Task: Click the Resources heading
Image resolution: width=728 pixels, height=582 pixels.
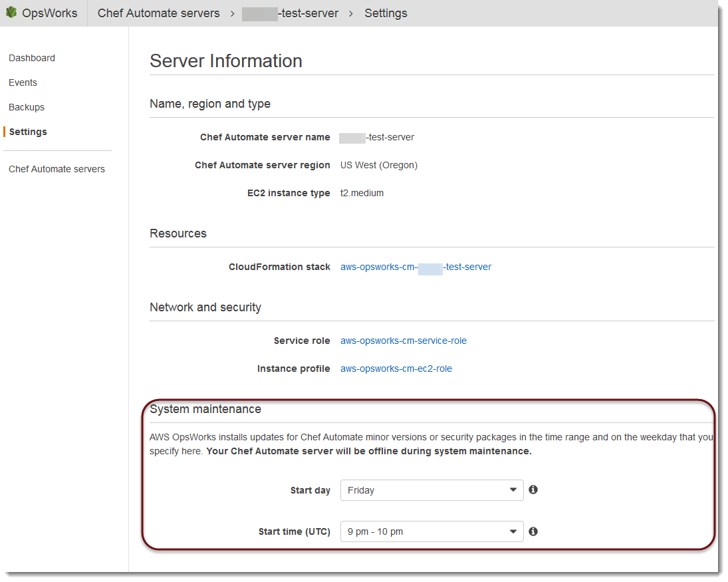Action: (178, 233)
